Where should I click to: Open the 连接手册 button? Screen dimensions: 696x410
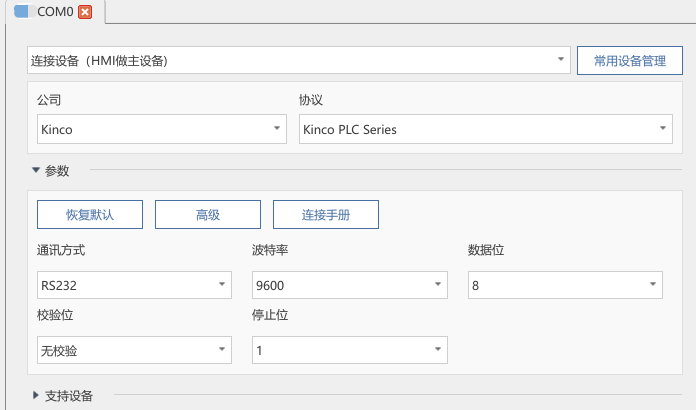point(326,215)
